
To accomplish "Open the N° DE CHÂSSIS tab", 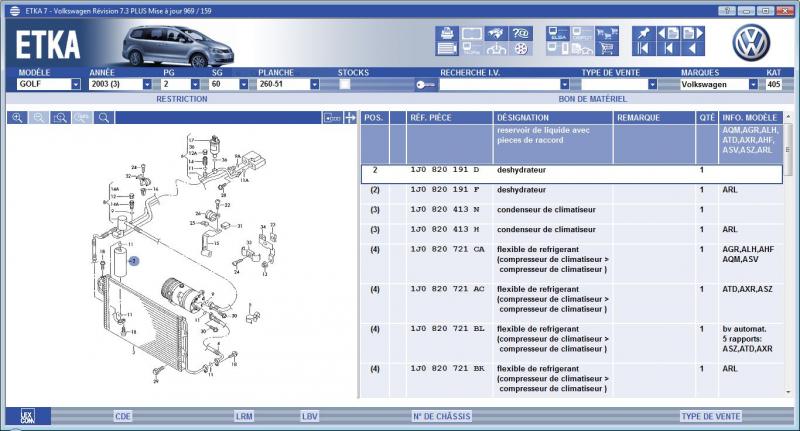I will point(441,416).
